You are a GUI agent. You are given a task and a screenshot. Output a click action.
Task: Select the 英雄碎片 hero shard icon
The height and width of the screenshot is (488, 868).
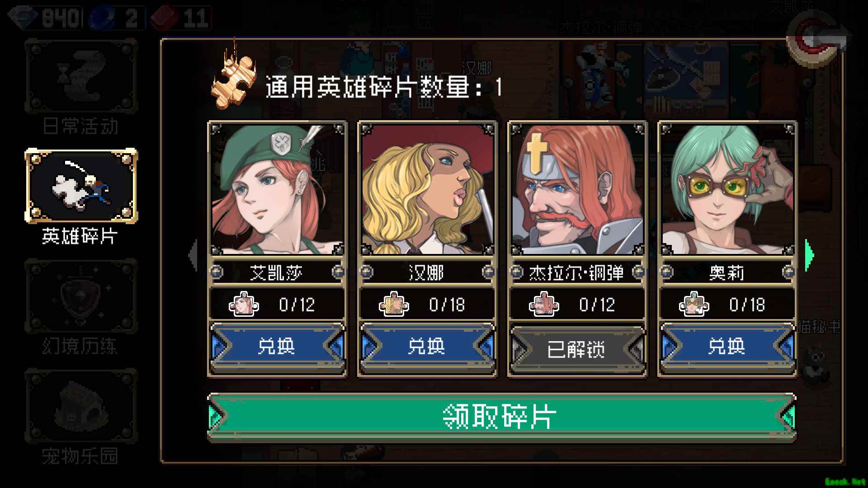click(x=81, y=186)
